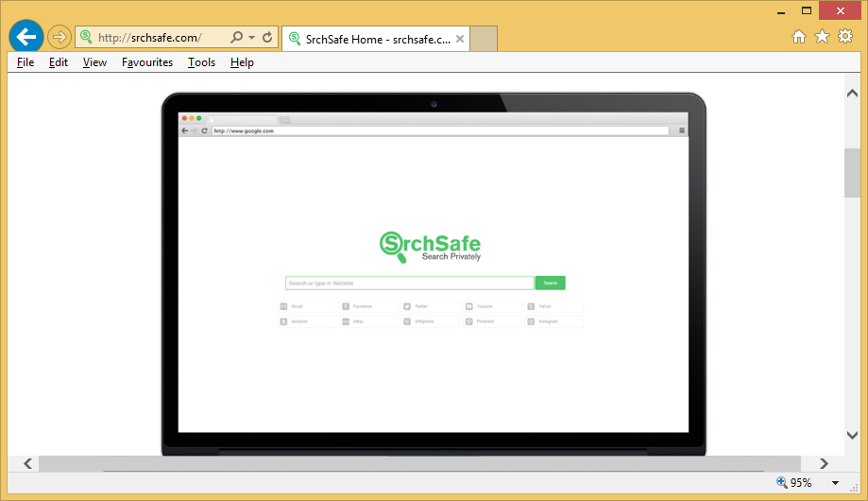868x501 pixels.
Task: Click the Gmail shortcut tile
Action: 307,306
